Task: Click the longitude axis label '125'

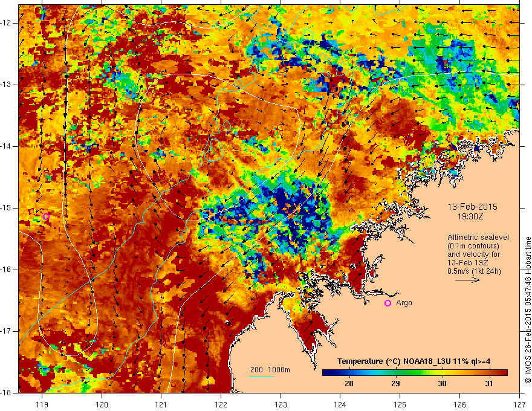Action: tap(400, 404)
